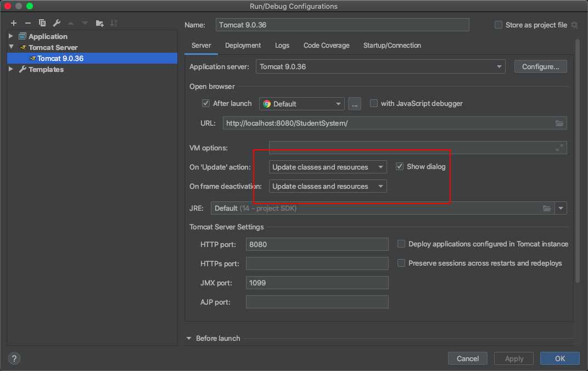588x371 pixels.
Task: Enable with JavaScript debugger checkbox
Action: (373, 103)
